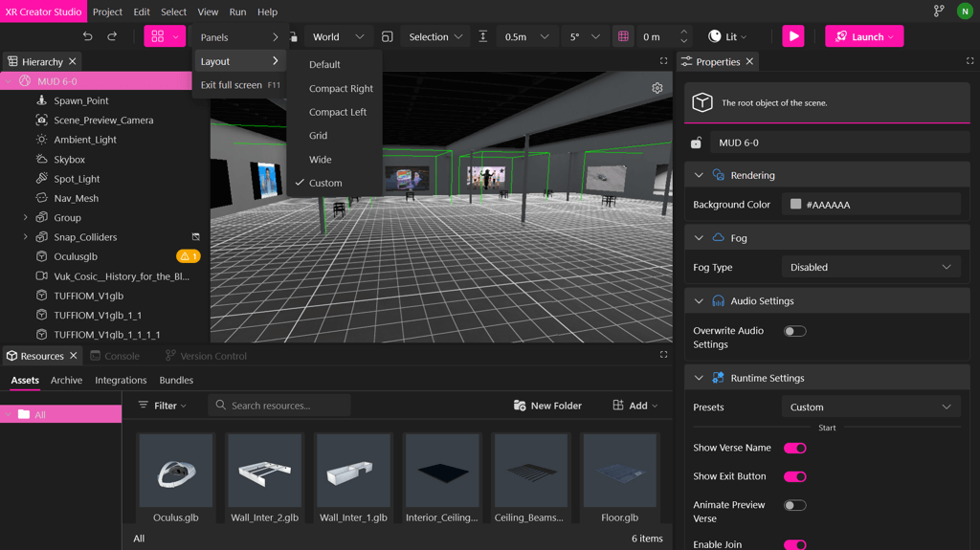Toggle Overwrite Audio Settings switch
Image resolution: width=980 pixels, height=550 pixels.
click(x=794, y=331)
